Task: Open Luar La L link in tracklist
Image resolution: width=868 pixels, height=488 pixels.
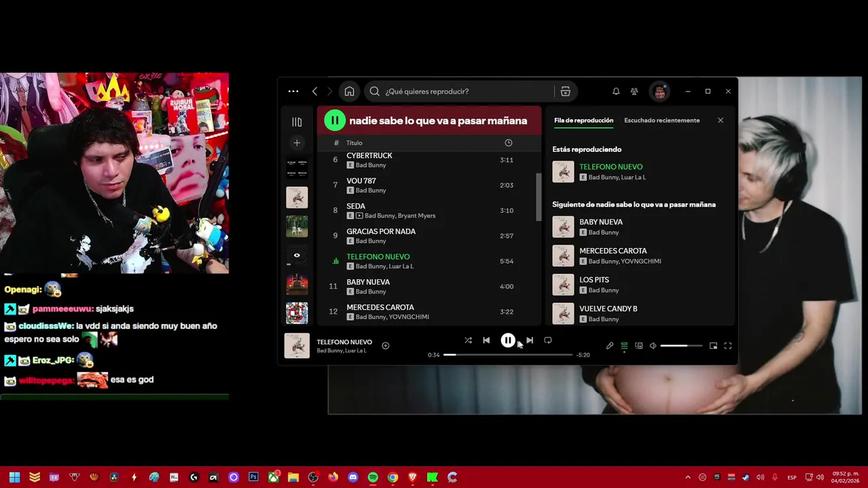Action: tap(400, 266)
